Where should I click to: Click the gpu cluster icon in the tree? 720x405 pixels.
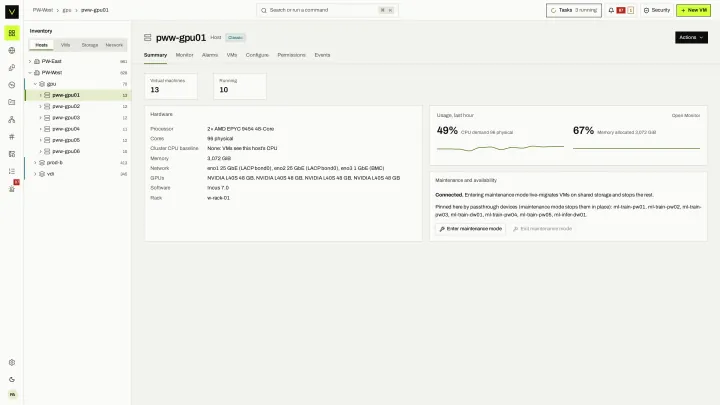point(42,84)
